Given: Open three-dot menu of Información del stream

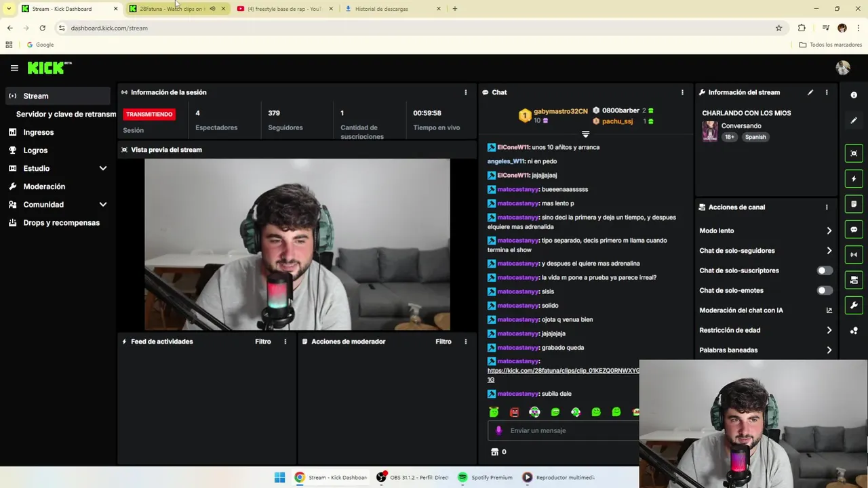Looking at the screenshot, I should [826, 92].
